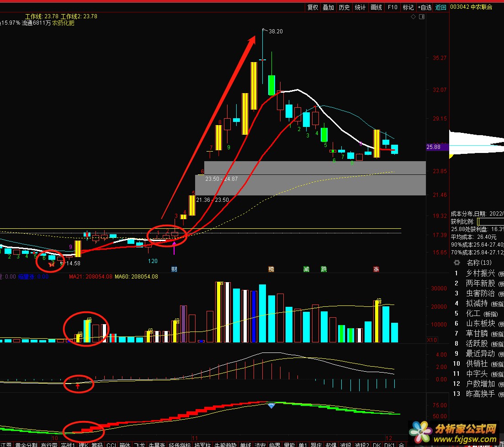Open the 中字头 sector row
504x447 pixels.
click(x=478, y=373)
